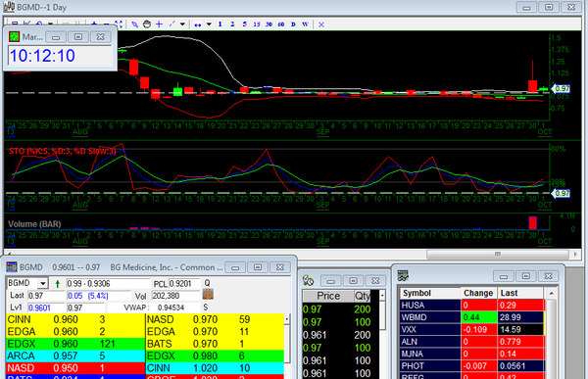Click the Lv1 bid 0.9601 field

[x=46, y=308]
